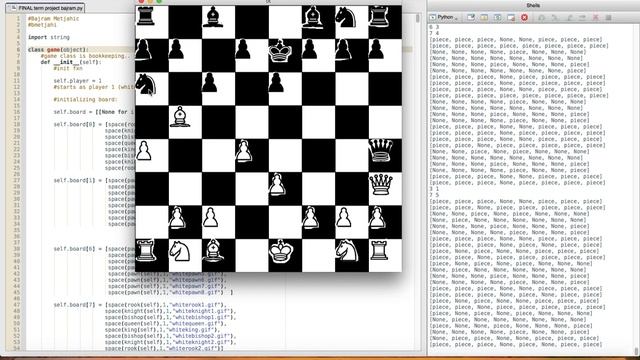
Task: Select the black pawn on e6
Action: coord(276,82)
